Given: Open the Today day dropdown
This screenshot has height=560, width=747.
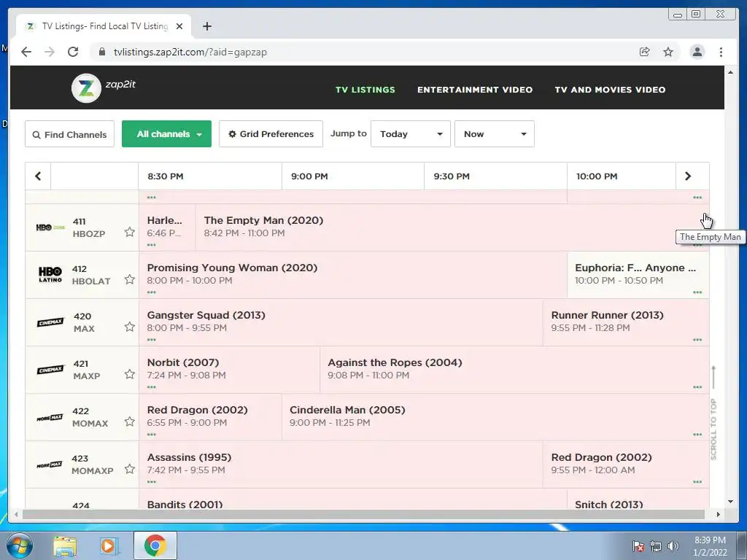Looking at the screenshot, I should click(410, 134).
